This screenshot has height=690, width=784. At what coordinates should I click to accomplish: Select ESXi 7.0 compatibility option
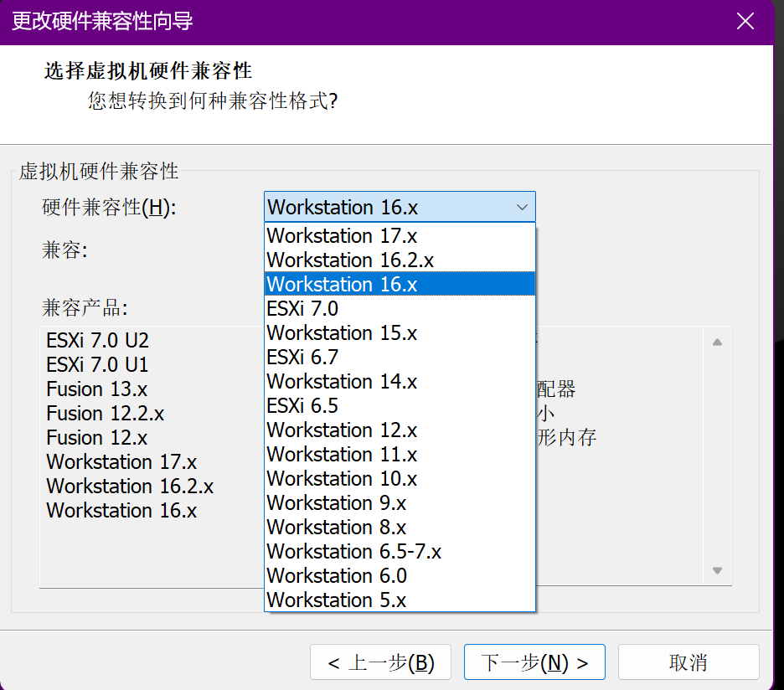tap(302, 309)
